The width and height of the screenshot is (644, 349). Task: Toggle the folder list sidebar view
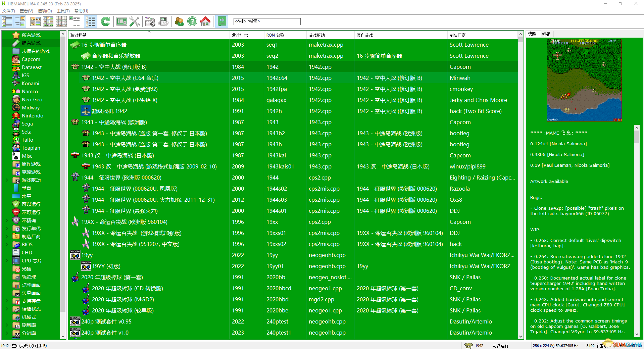click(x=7, y=21)
